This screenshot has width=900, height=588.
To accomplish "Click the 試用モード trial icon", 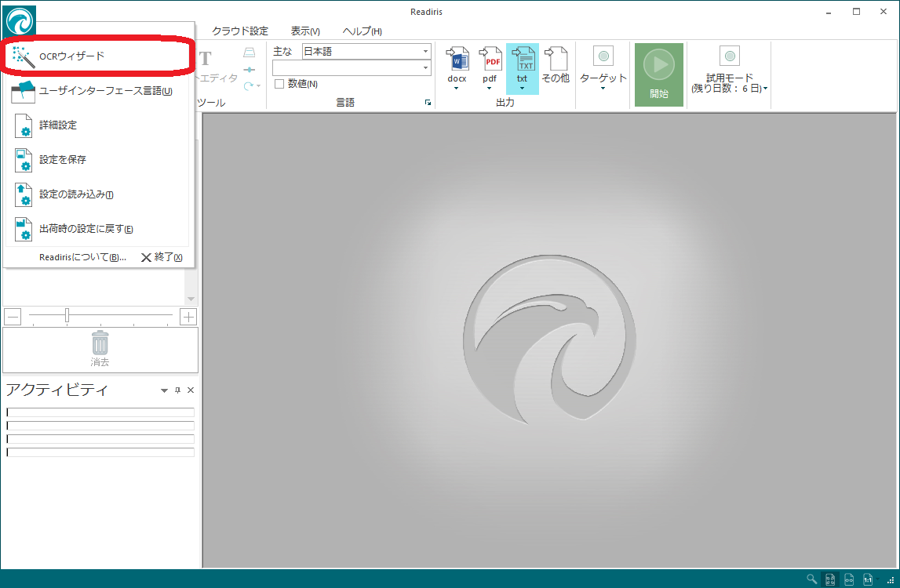I will 730,56.
